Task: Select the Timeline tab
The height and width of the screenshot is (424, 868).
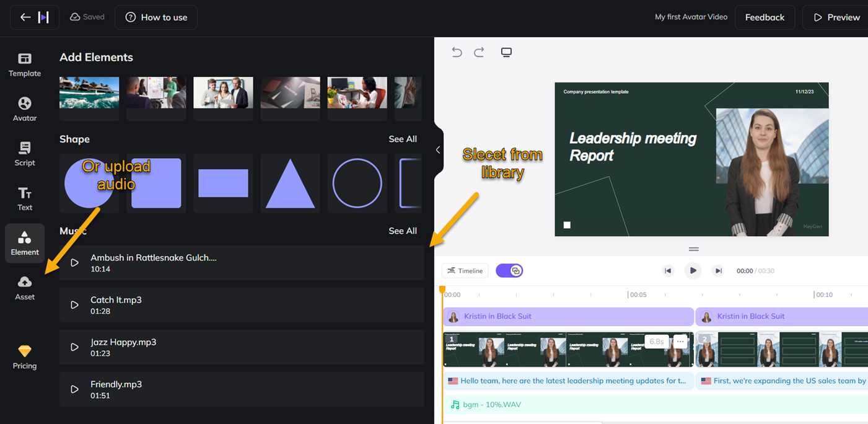Action: 465,270
